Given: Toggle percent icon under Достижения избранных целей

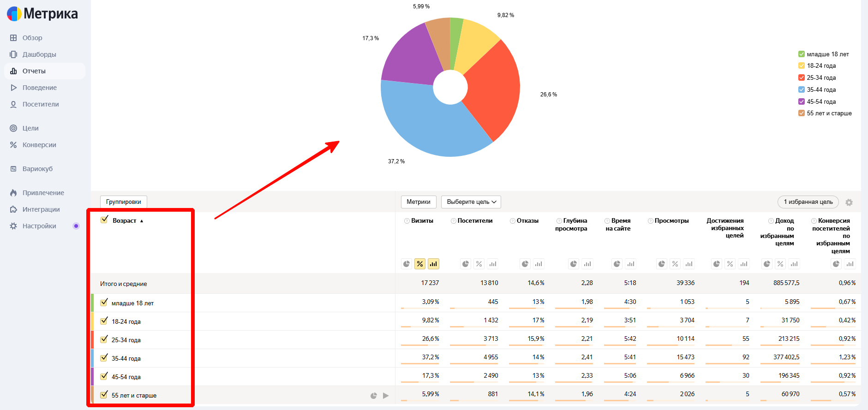Looking at the screenshot, I should (x=730, y=264).
